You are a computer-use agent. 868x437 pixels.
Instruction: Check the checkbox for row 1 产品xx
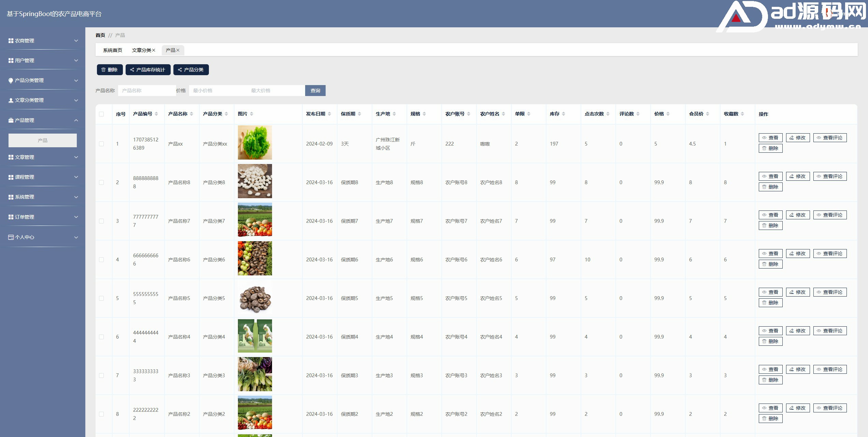click(x=101, y=144)
